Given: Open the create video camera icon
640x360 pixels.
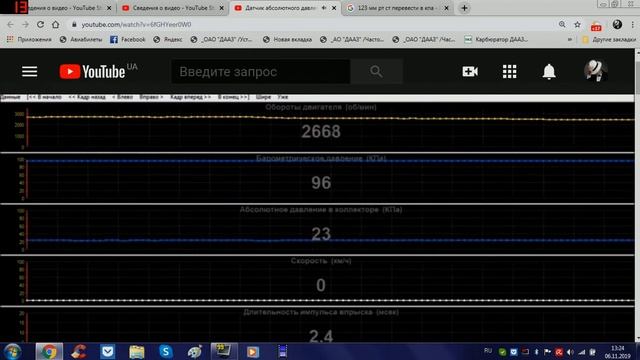Looking at the screenshot, I should (x=470, y=71).
